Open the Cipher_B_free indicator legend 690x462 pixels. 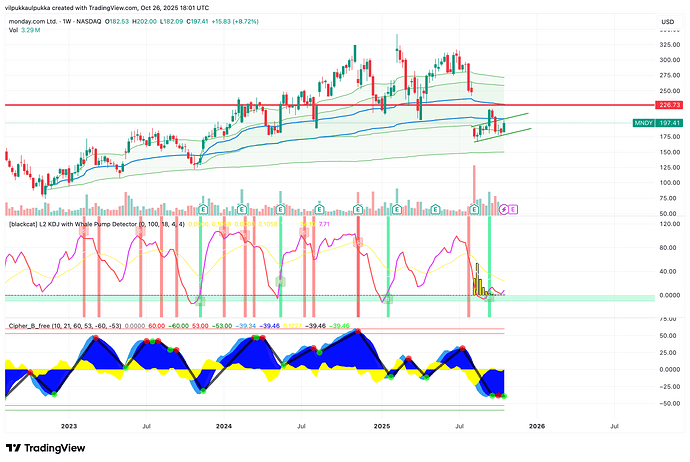tap(65, 326)
